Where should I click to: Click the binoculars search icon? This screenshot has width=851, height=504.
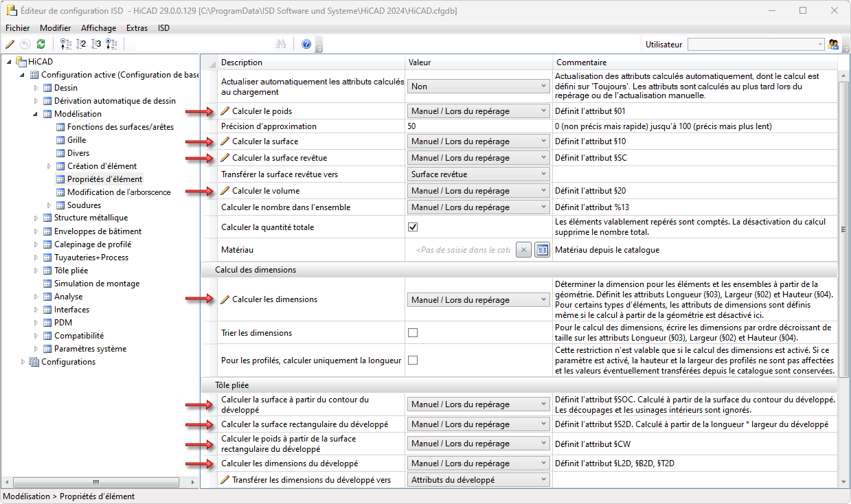pos(280,44)
